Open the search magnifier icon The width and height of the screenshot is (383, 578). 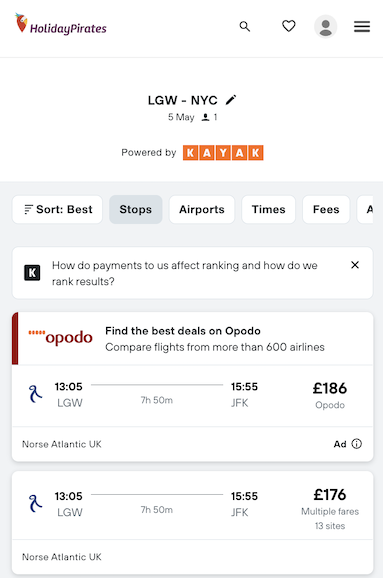tap(245, 27)
